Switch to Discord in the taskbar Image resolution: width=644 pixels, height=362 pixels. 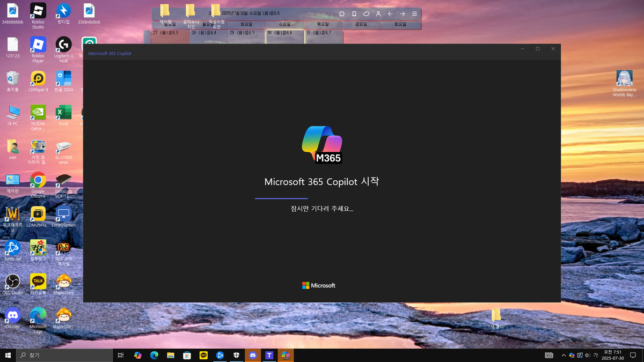pyautogui.click(x=253, y=355)
